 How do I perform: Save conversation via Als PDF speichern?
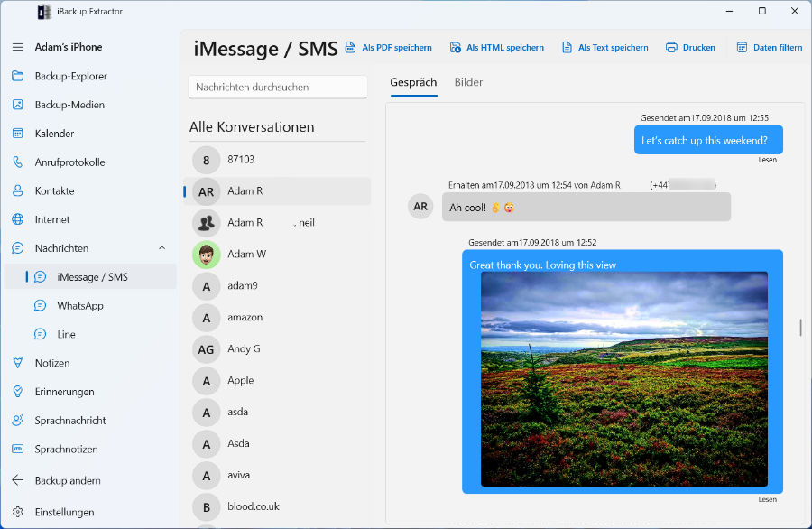pos(388,47)
